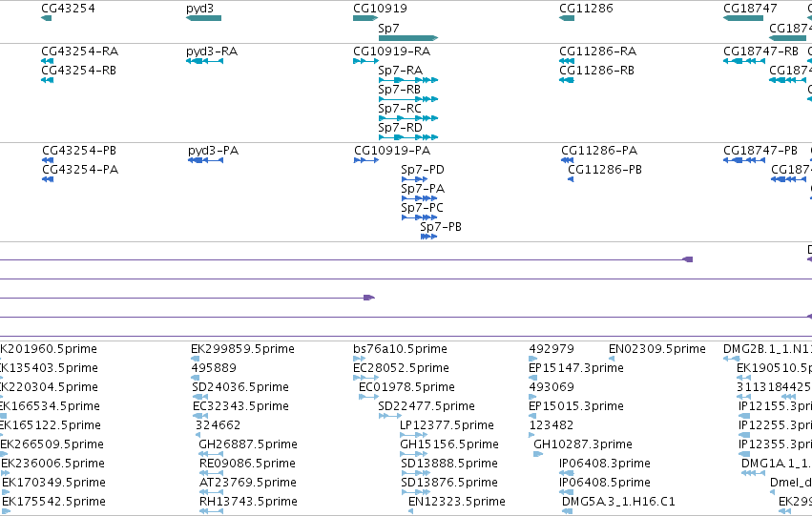Click protein CG43254-PA
The width and height of the screenshot is (812, 516).
48,179
